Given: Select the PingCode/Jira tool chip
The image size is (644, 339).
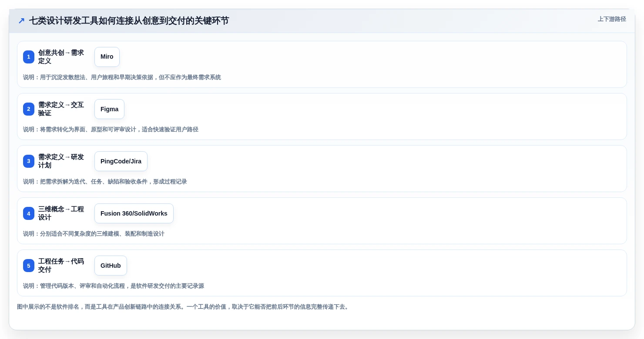Looking at the screenshot, I should coord(121,161).
